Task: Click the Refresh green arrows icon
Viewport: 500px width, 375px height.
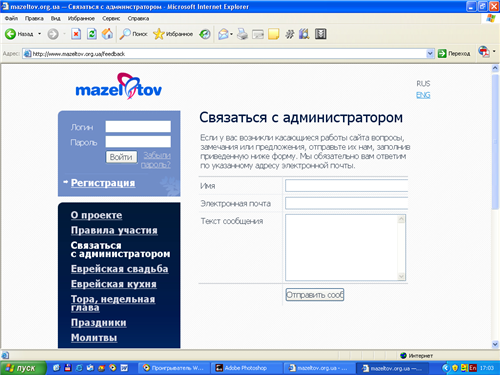Action: tap(92, 34)
